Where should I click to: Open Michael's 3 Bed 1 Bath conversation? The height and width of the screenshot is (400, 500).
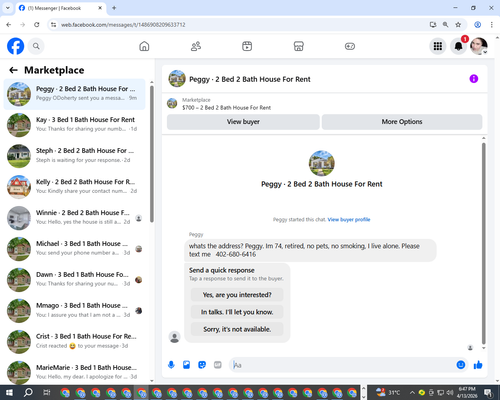(x=74, y=249)
